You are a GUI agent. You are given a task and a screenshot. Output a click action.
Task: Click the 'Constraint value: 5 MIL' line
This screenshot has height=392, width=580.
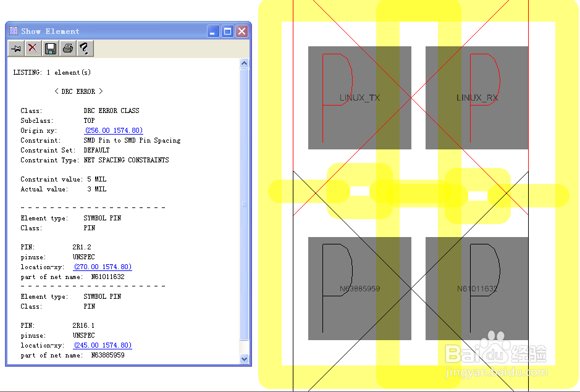(x=64, y=179)
